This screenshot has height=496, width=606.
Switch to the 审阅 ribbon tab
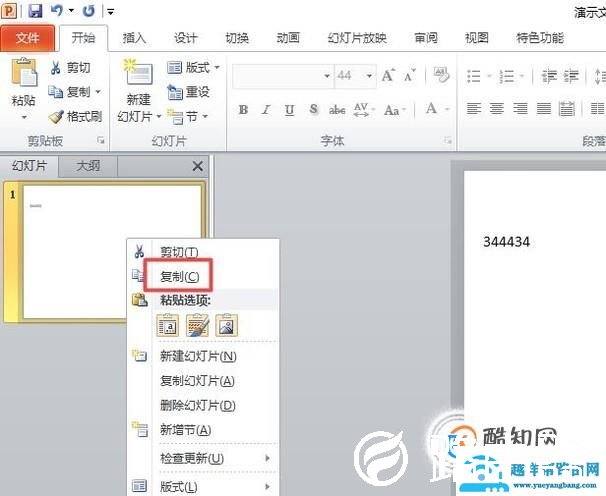[426, 38]
